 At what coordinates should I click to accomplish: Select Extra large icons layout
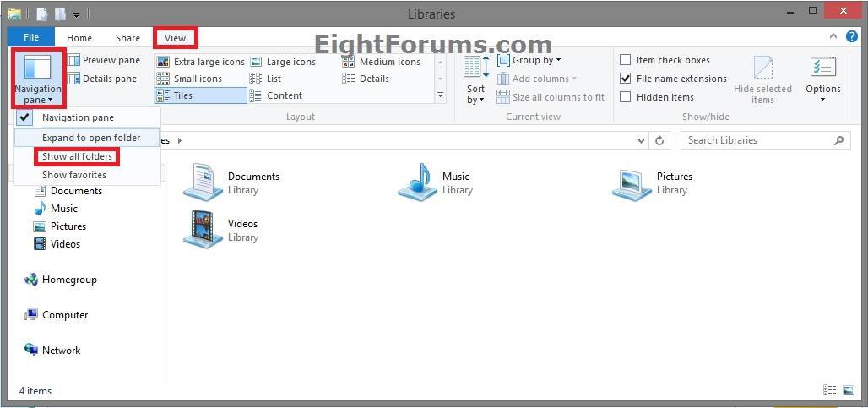pos(201,62)
